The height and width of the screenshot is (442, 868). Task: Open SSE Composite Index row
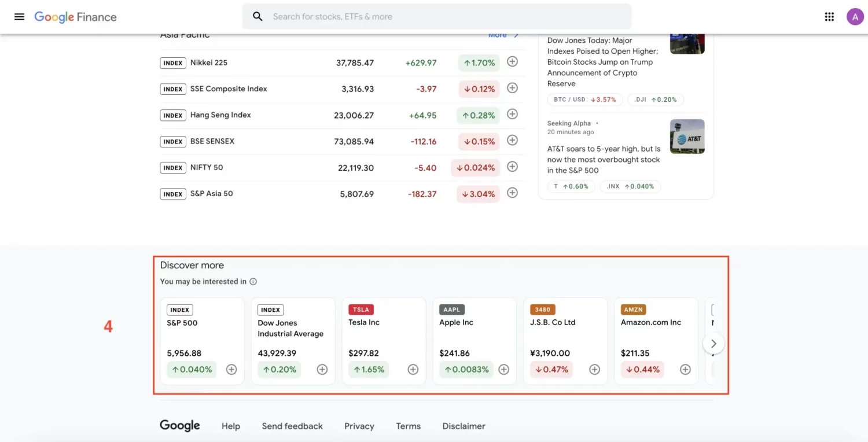point(343,89)
